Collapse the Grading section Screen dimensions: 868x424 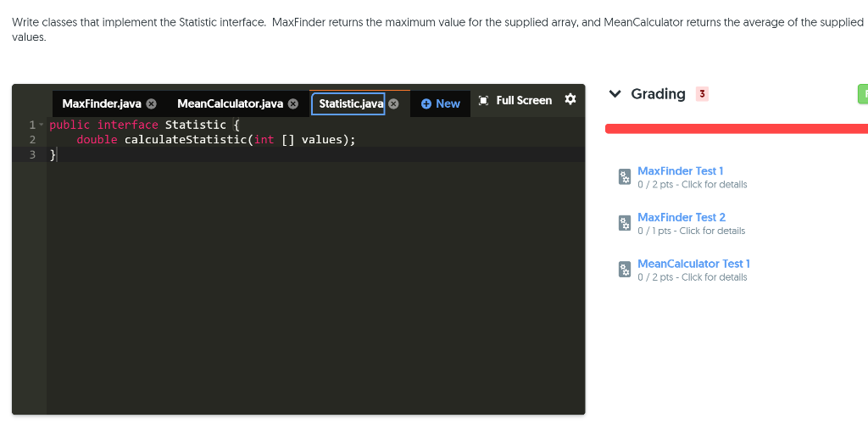(615, 94)
